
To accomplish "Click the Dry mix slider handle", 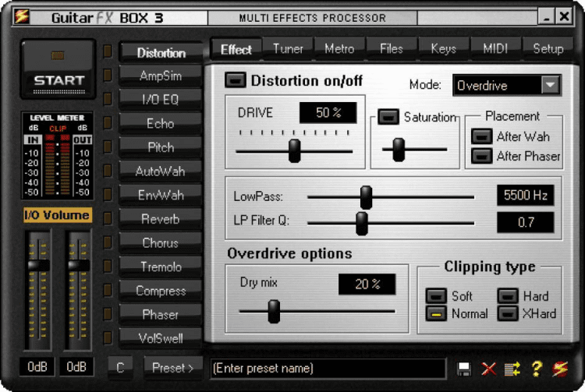I will [x=274, y=311].
